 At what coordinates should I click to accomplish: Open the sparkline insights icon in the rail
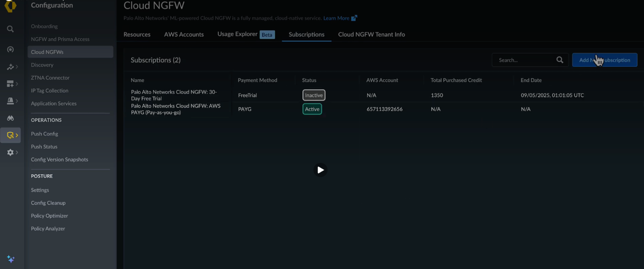point(10,67)
